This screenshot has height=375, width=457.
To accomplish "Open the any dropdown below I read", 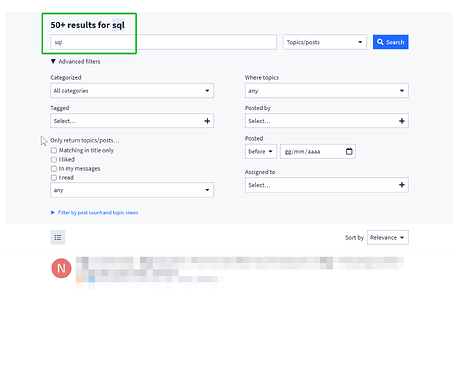I will (132, 190).
